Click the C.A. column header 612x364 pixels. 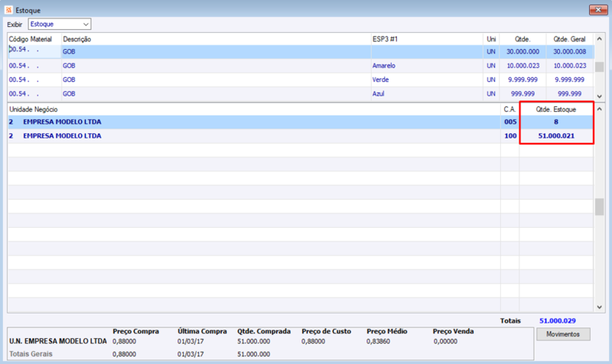509,109
